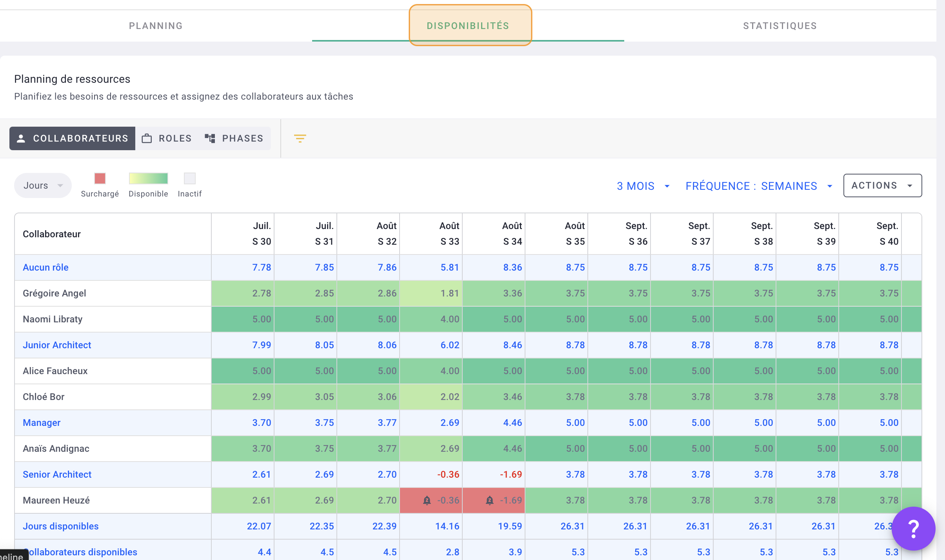This screenshot has width=945, height=560.
Task: Select the ROLES view icon
Action: point(147,138)
